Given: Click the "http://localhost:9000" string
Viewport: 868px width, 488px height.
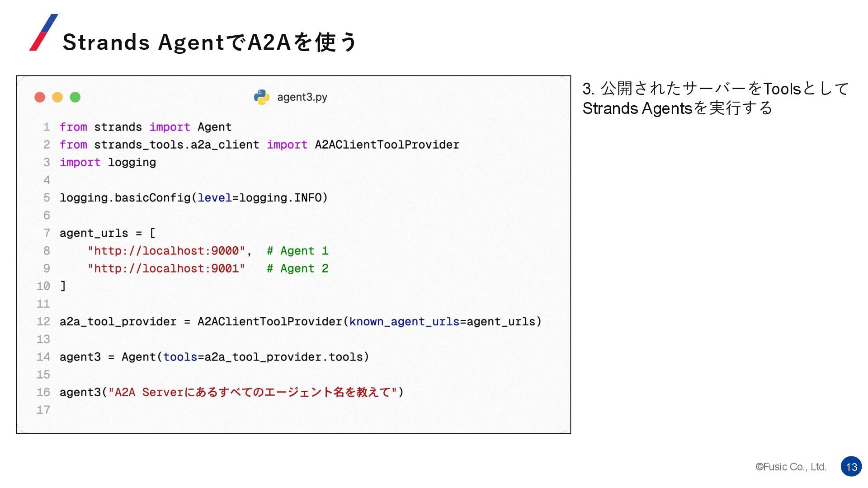Looking at the screenshot, I should point(166,251).
